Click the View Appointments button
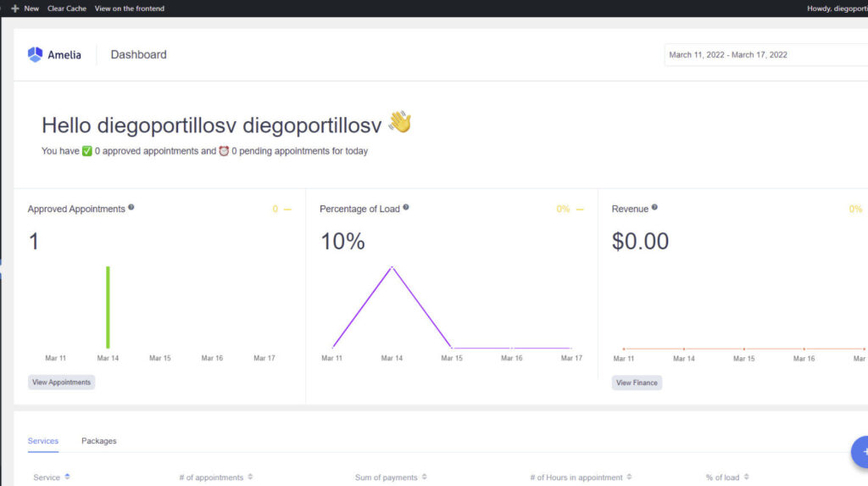 coord(61,383)
